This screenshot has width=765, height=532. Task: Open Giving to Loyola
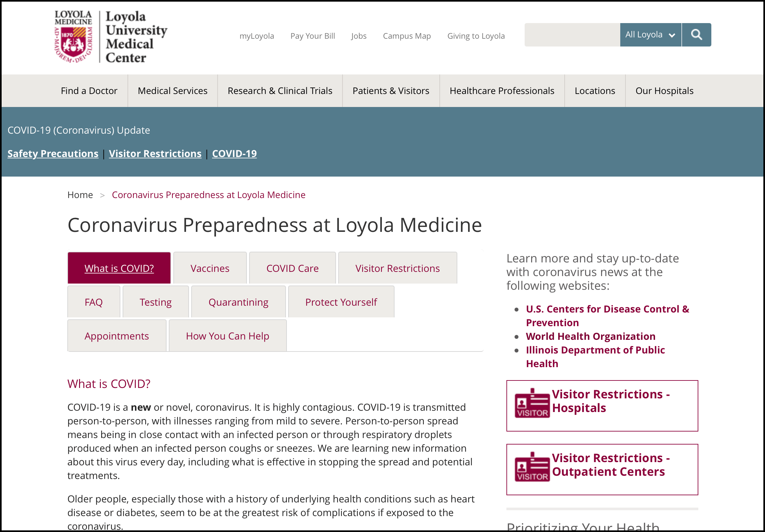(x=476, y=36)
